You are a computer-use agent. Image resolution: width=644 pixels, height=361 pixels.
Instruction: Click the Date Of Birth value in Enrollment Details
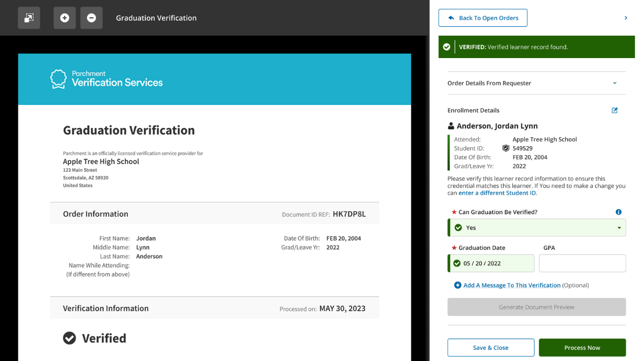coord(530,158)
